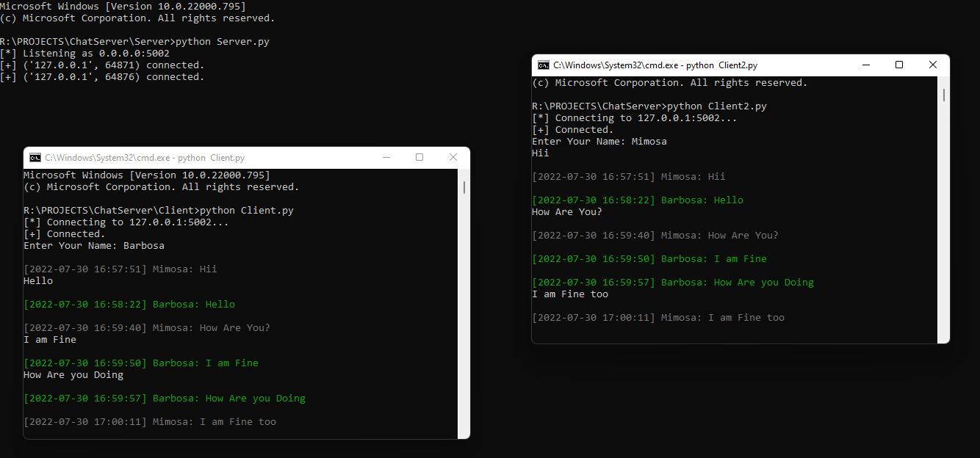Minimize the Client.py cmd window

point(386,158)
